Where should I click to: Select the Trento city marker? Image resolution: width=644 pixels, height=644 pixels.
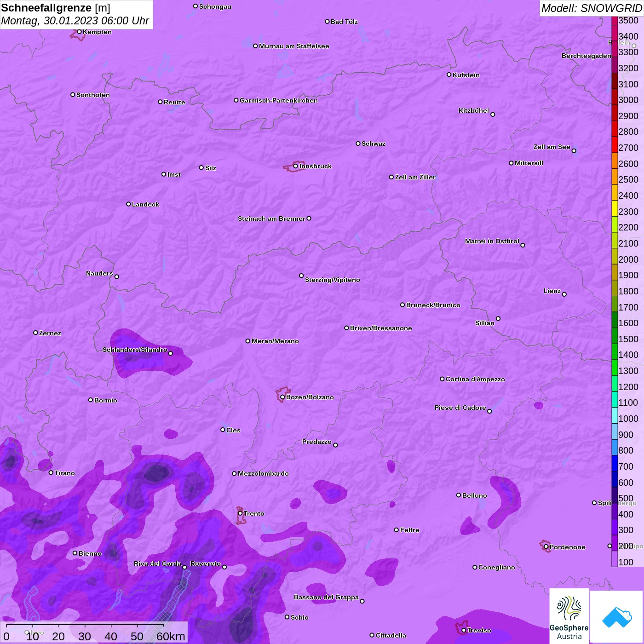coord(240,513)
